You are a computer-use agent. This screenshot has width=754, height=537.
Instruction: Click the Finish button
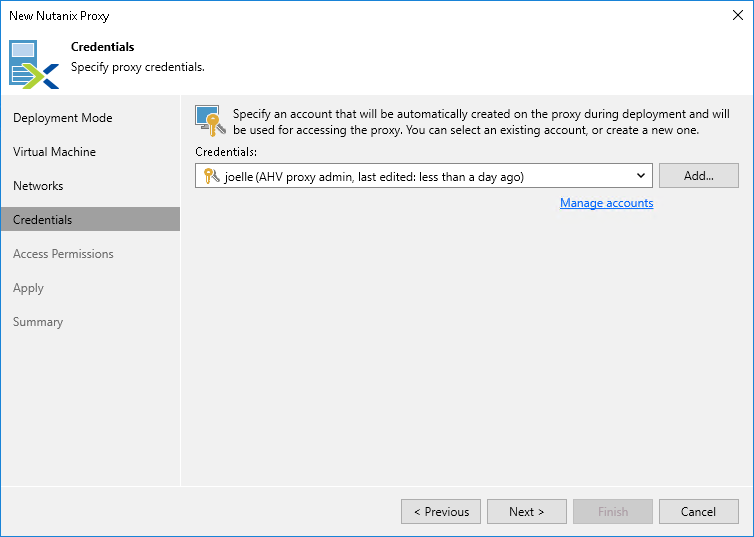pos(613,512)
